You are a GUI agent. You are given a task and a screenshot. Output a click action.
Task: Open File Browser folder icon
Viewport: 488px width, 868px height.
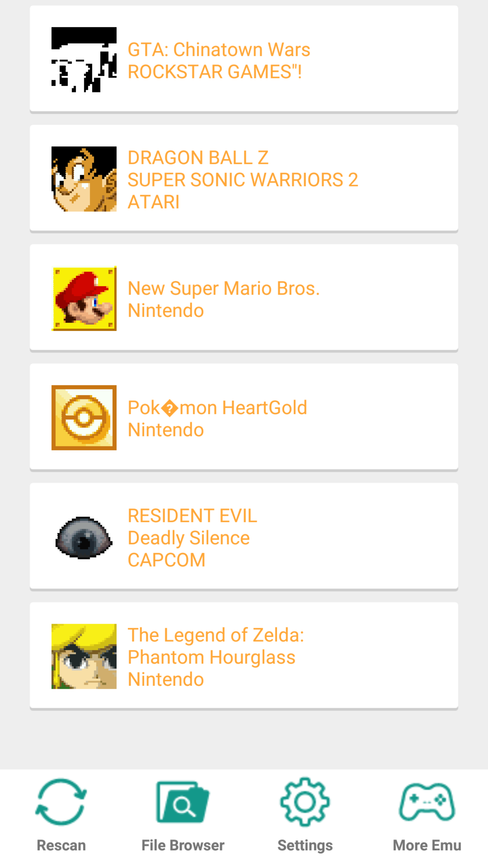click(x=183, y=802)
